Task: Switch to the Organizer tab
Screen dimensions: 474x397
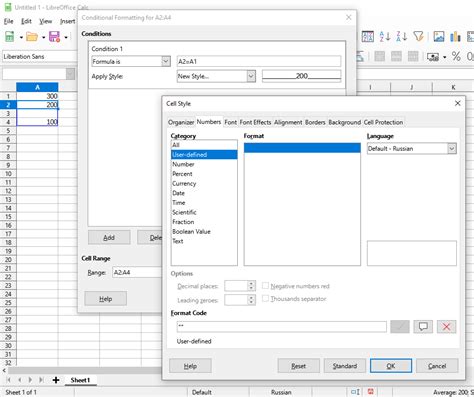Action: 181,122
